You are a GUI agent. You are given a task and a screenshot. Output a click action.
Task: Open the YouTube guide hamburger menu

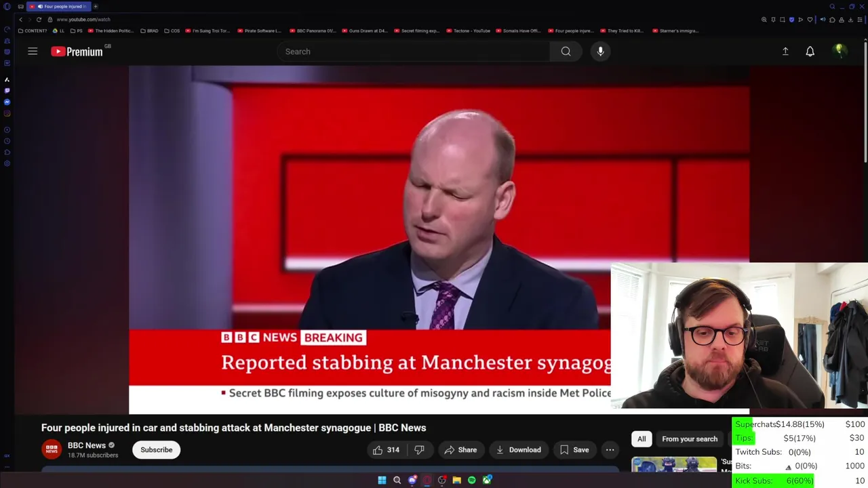33,52
